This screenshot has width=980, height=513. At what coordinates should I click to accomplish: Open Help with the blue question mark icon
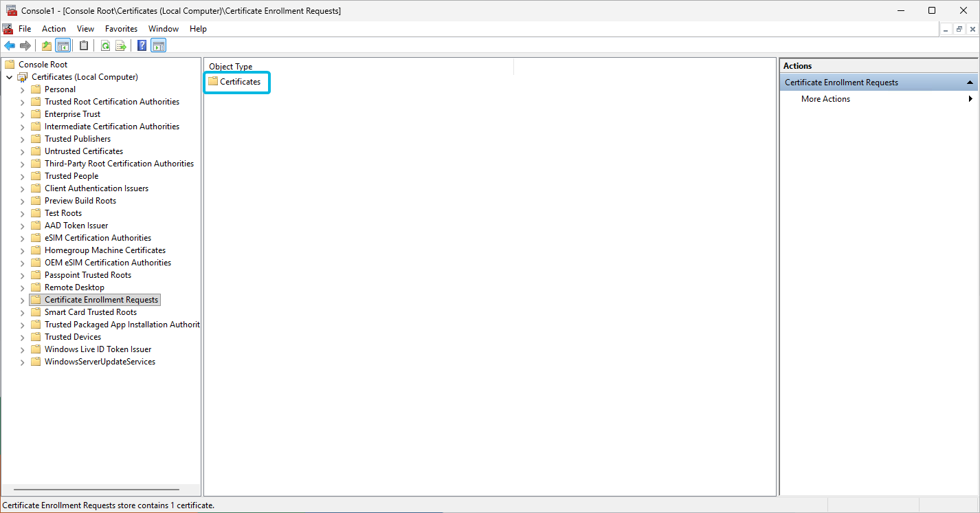pyautogui.click(x=142, y=46)
